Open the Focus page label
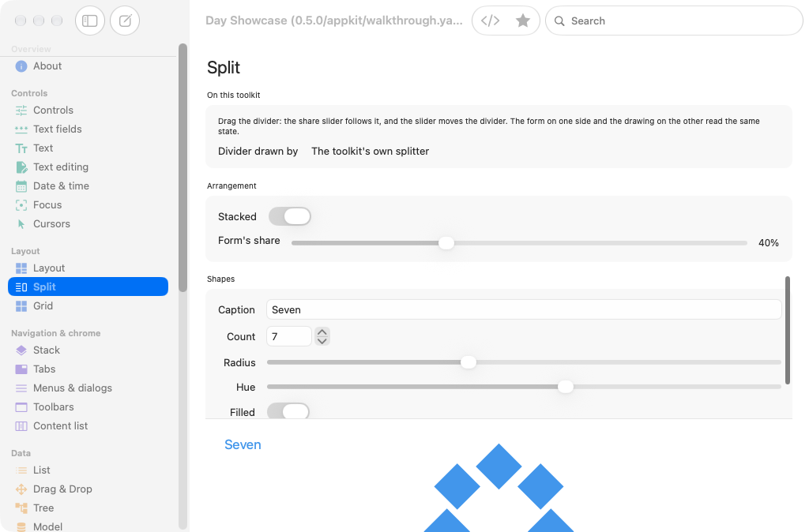The image size is (809, 532). coord(47,205)
